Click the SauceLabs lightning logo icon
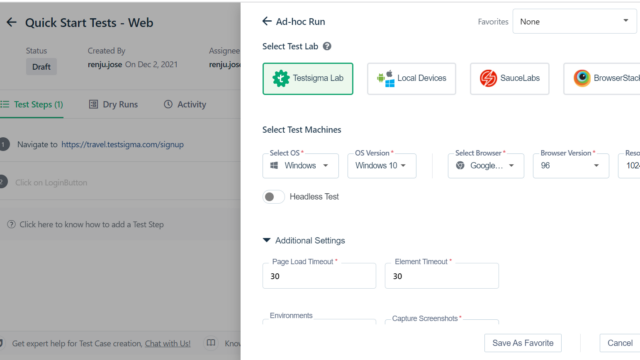Screen dimensions: 640x360 point(488,78)
